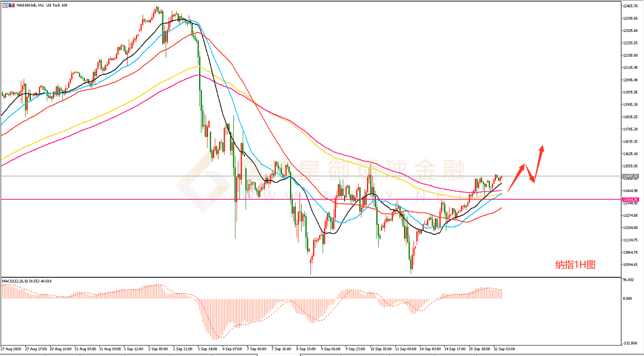Click the 96.802 MACD scale label

click(629, 280)
